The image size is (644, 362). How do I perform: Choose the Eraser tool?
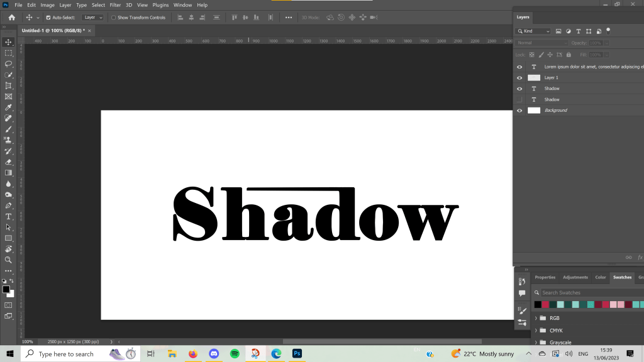pos(9,162)
